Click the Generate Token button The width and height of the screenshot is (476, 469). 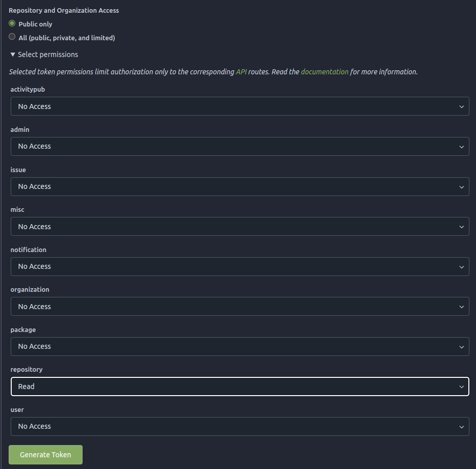(45, 455)
